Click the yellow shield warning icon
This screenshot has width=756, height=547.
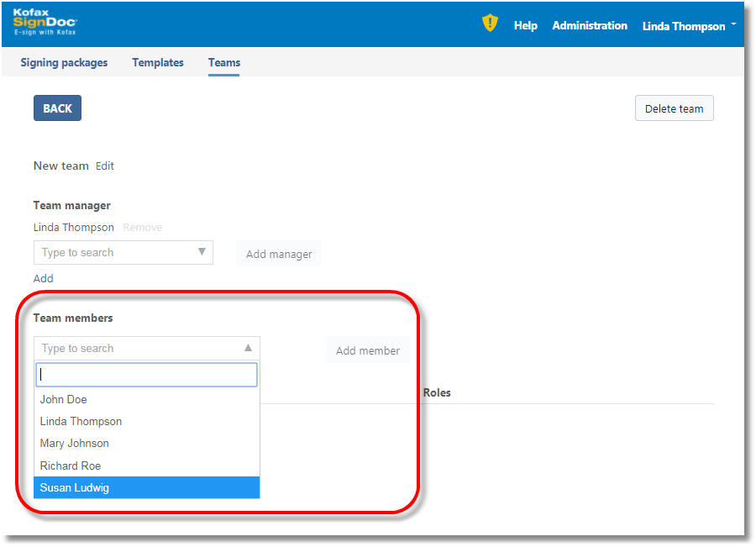[x=490, y=24]
